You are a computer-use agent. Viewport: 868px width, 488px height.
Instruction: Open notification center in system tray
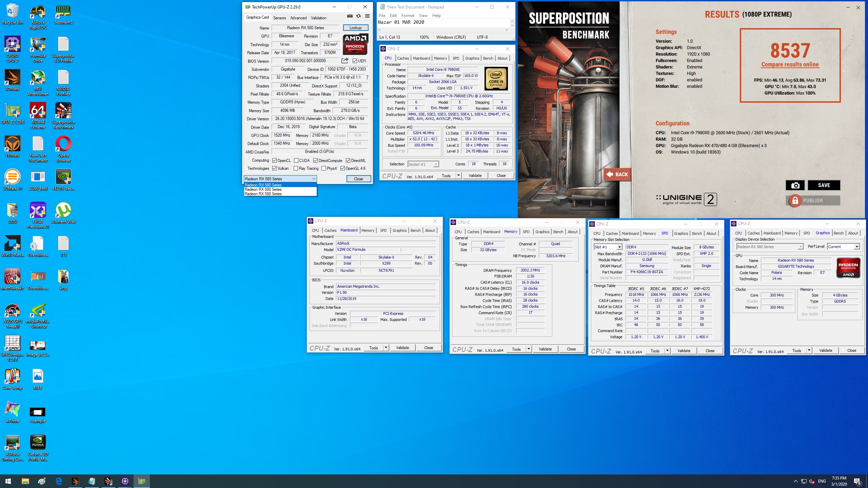tap(858, 481)
